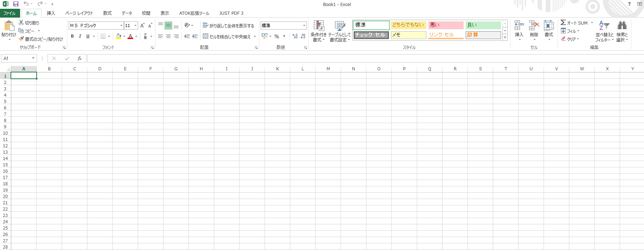
Task: Apply red font color A
Action: [130, 36]
